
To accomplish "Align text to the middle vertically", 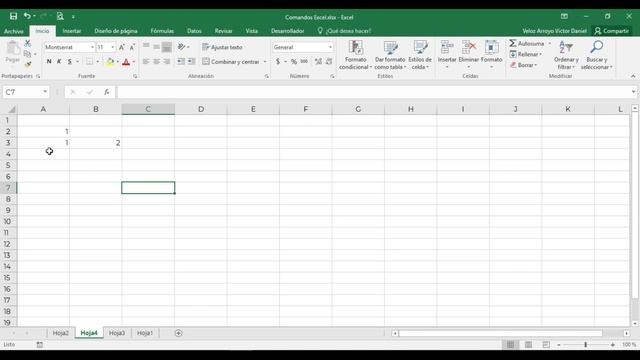I will point(156,47).
